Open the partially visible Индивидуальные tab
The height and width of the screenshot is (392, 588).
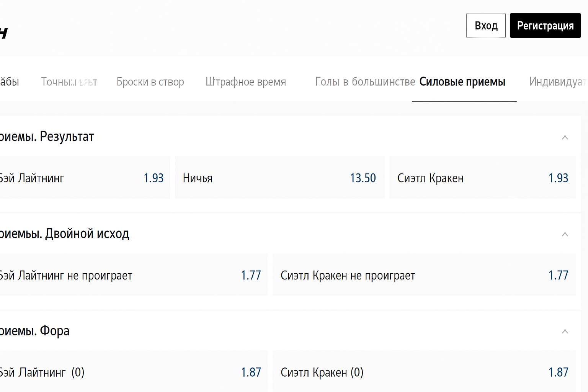557,82
